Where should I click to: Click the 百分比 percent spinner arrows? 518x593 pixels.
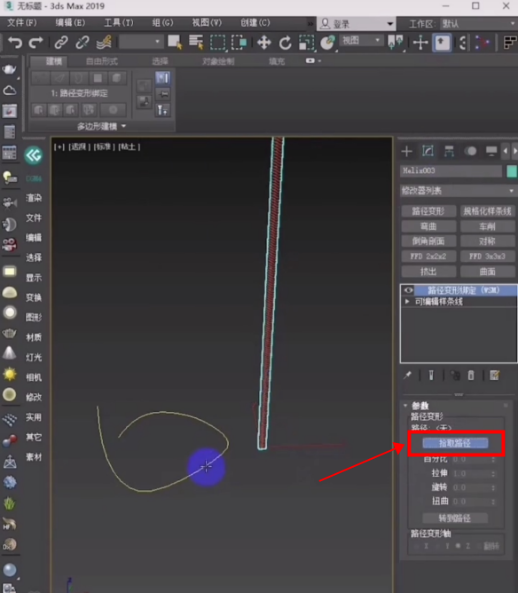click(x=493, y=459)
